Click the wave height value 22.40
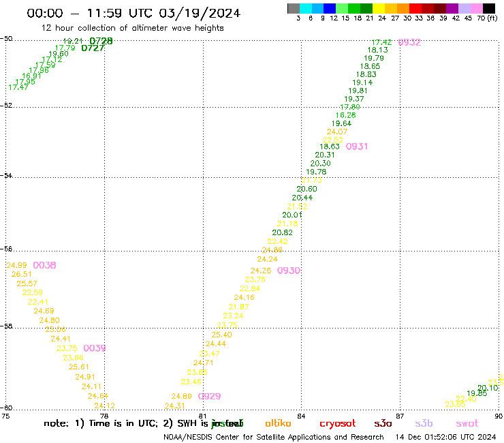The image size is (504, 443). [x=466, y=399]
